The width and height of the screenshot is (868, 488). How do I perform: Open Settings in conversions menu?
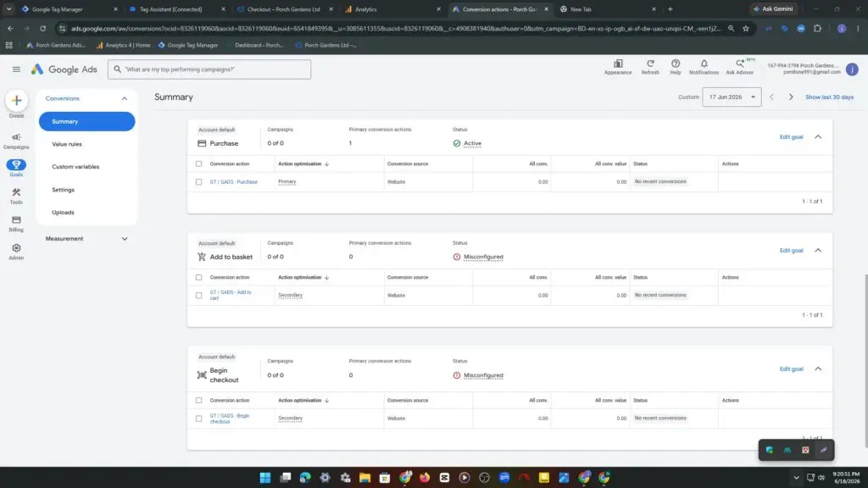click(63, 190)
